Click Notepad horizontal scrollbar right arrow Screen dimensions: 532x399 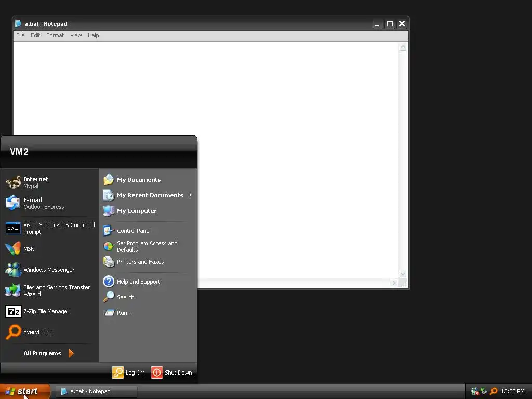tap(394, 283)
